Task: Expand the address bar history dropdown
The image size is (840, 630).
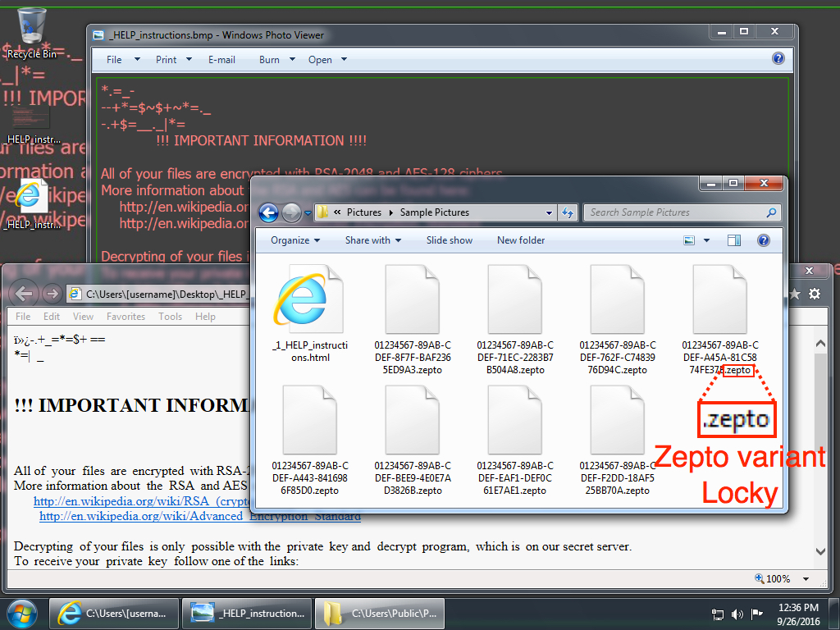Action: (x=549, y=212)
